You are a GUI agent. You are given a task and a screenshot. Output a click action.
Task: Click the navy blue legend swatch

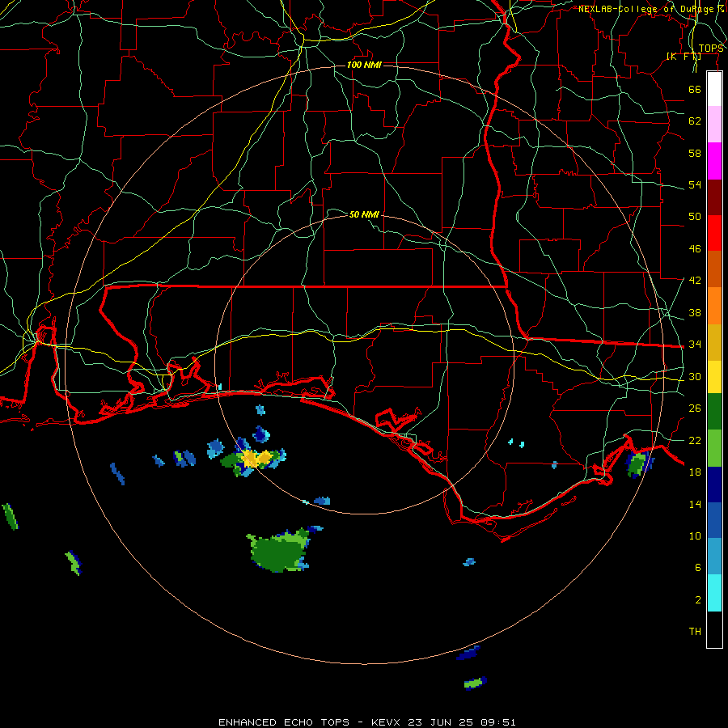(x=714, y=485)
